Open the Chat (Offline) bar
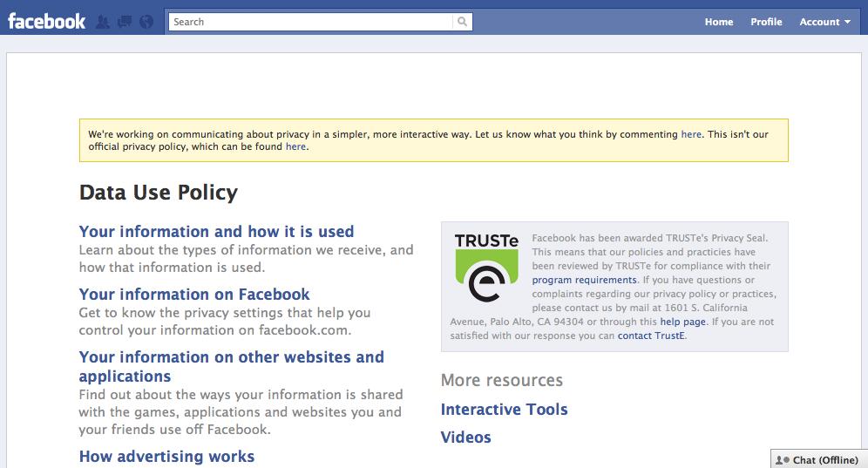Screen dimensions: 868x468 pyautogui.click(x=819, y=459)
